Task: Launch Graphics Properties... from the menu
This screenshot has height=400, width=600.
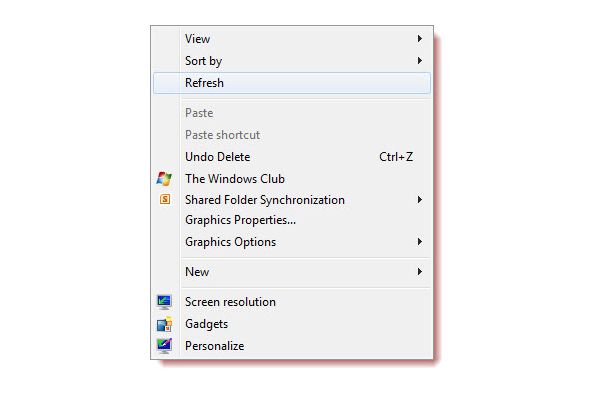Action: pyautogui.click(x=292, y=220)
